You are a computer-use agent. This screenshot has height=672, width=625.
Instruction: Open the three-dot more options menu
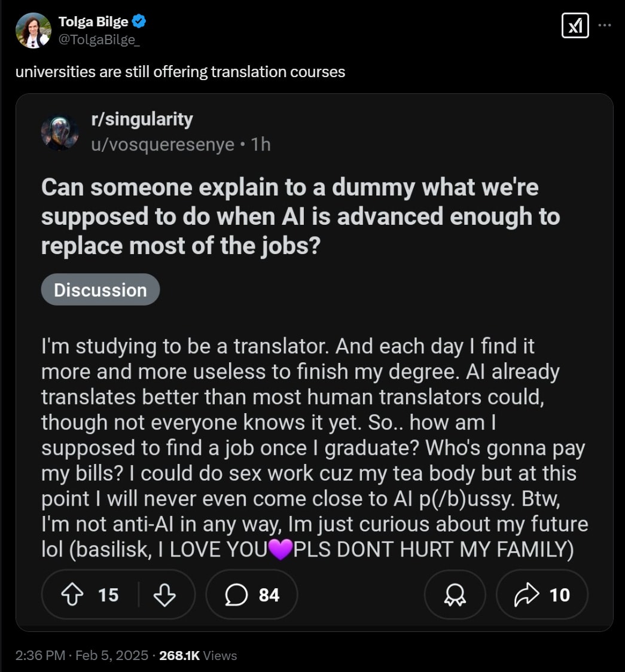[605, 25]
